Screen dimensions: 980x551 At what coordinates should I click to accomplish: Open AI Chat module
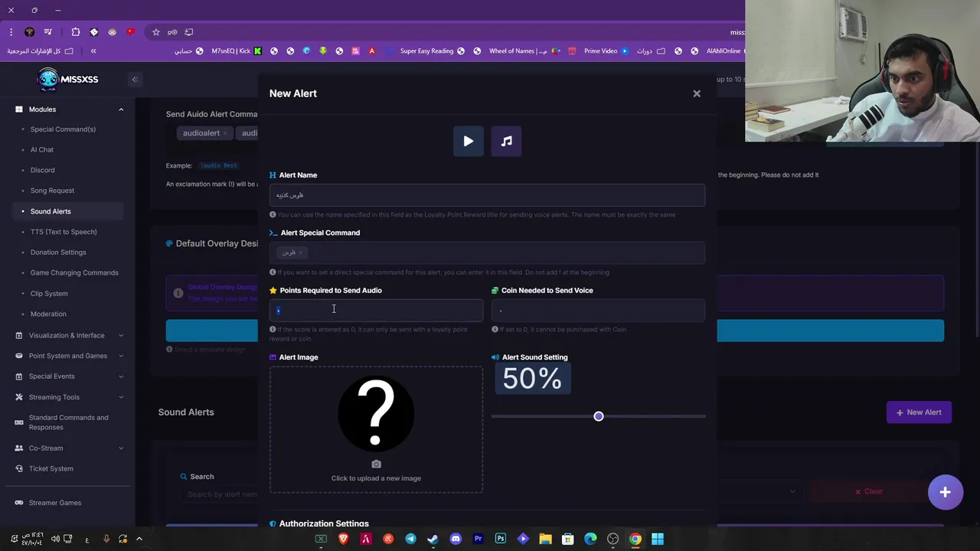pos(42,150)
